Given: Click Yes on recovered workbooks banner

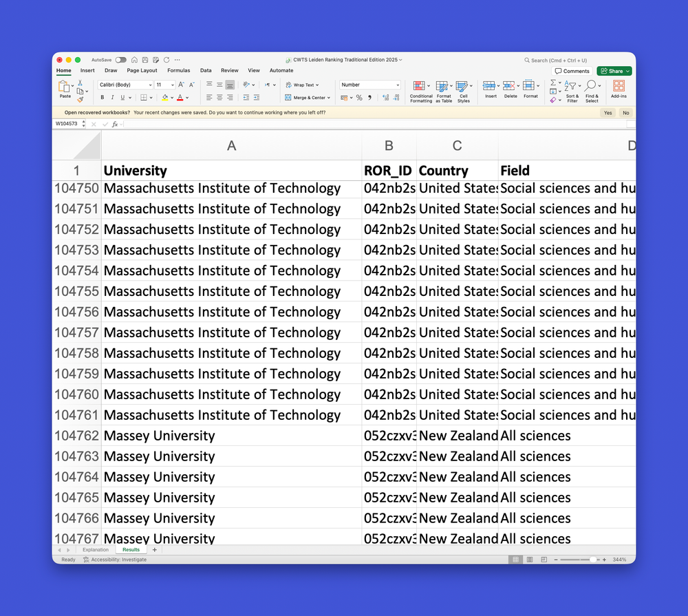Looking at the screenshot, I should (x=608, y=113).
